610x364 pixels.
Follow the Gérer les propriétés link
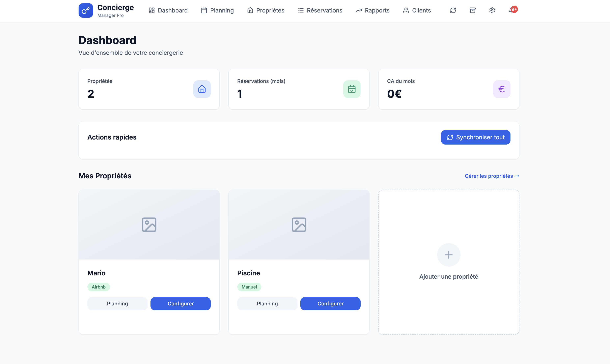[x=492, y=176]
